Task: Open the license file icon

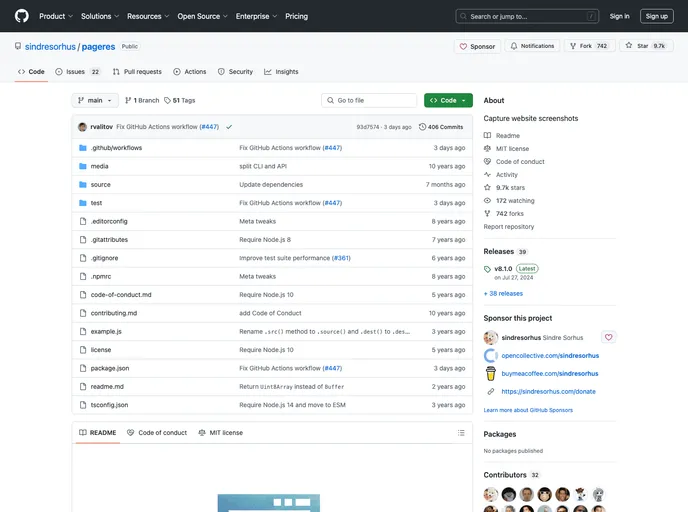Action: 82,350
